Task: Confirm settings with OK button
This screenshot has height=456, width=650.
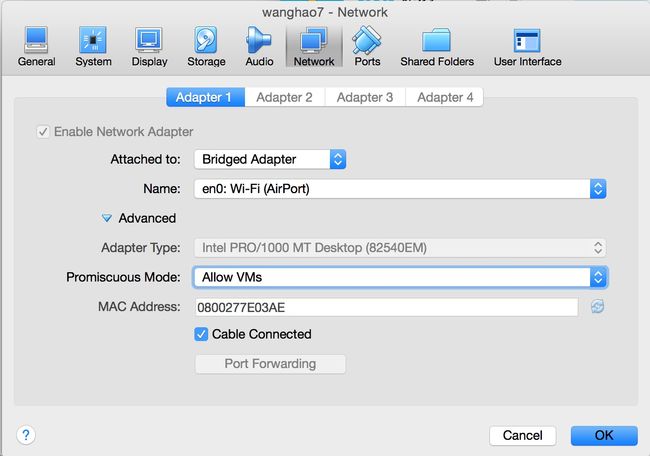Action: (604, 435)
